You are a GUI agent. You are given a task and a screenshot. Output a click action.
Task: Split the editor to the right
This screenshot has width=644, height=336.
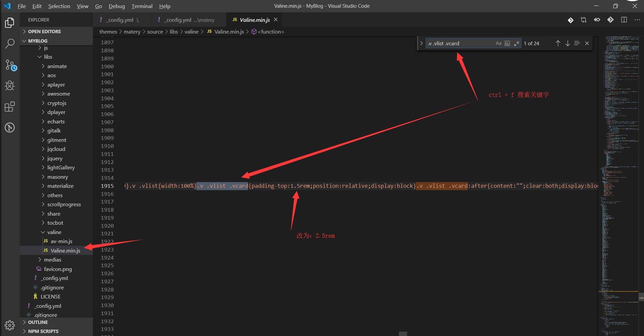tap(624, 20)
